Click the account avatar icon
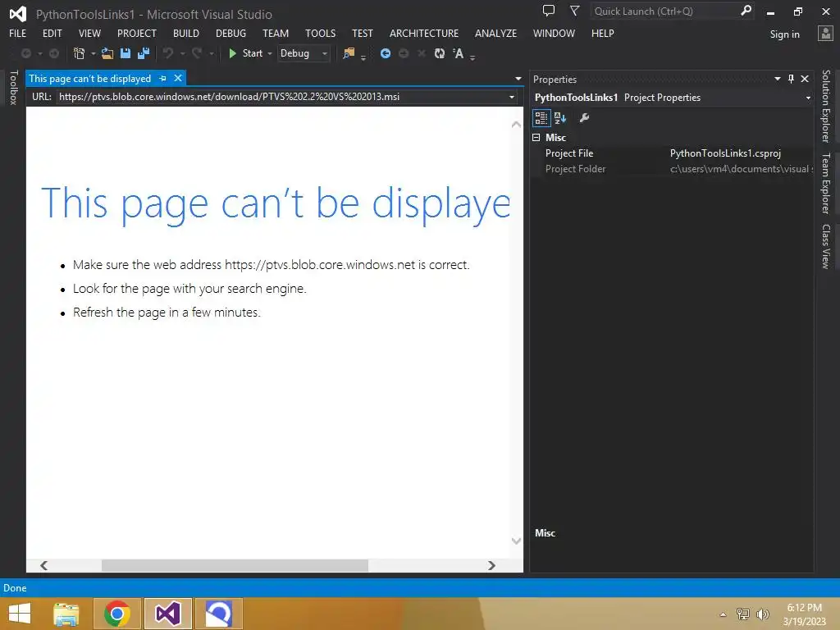Image resolution: width=840 pixels, height=630 pixels. click(x=825, y=33)
